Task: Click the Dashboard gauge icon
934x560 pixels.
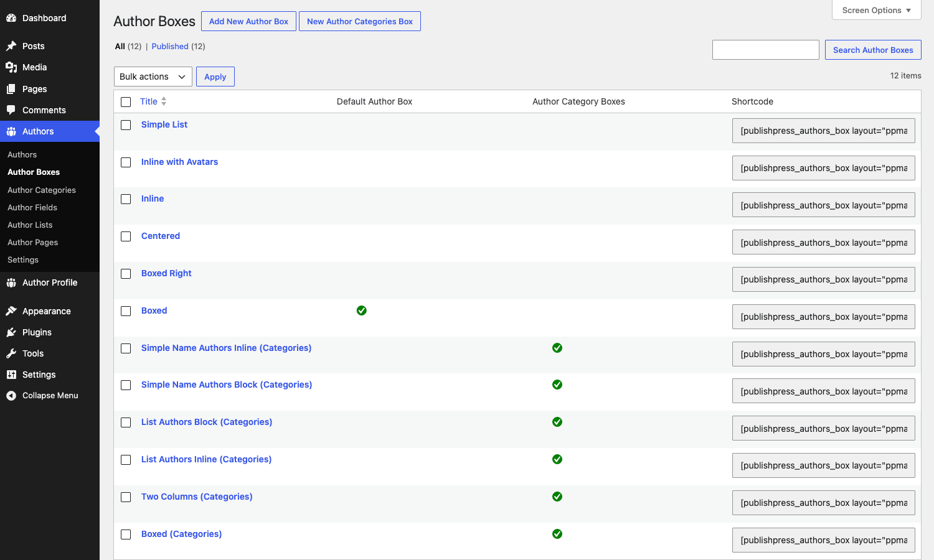Action: pos(11,18)
